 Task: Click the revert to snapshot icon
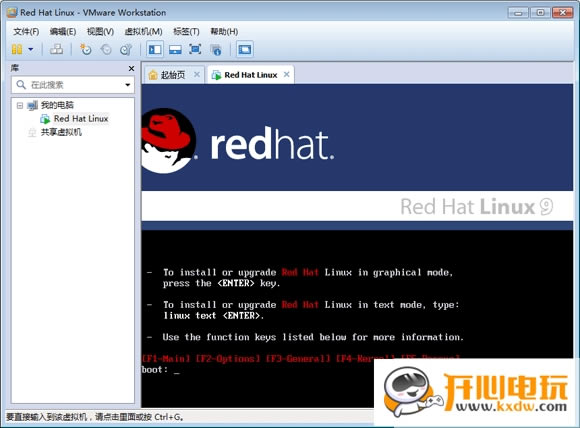[106, 49]
